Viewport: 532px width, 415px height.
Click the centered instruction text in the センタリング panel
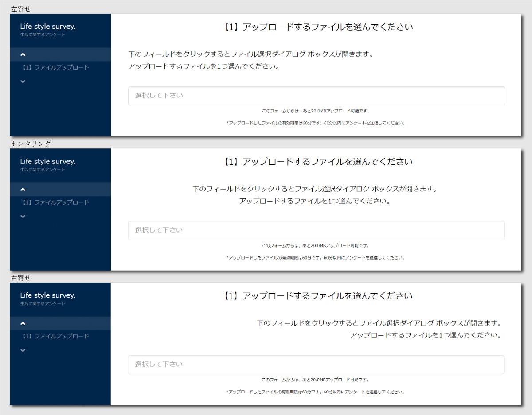click(x=315, y=195)
